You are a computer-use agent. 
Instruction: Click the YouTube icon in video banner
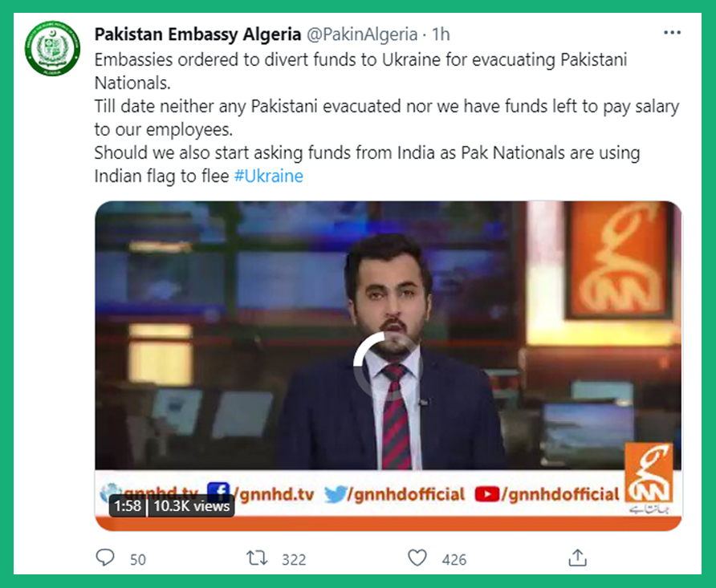[x=486, y=494]
